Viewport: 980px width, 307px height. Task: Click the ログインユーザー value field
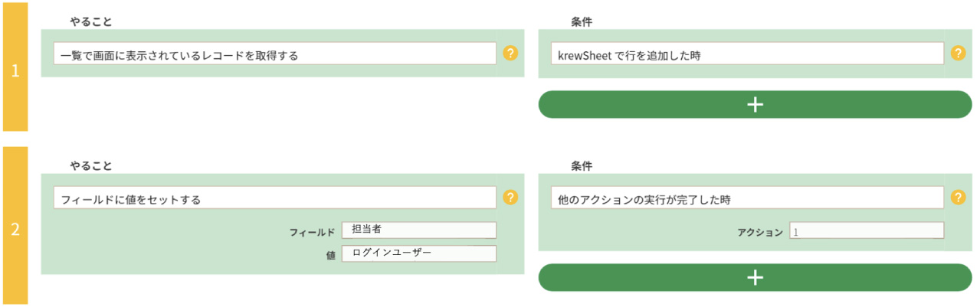(419, 253)
